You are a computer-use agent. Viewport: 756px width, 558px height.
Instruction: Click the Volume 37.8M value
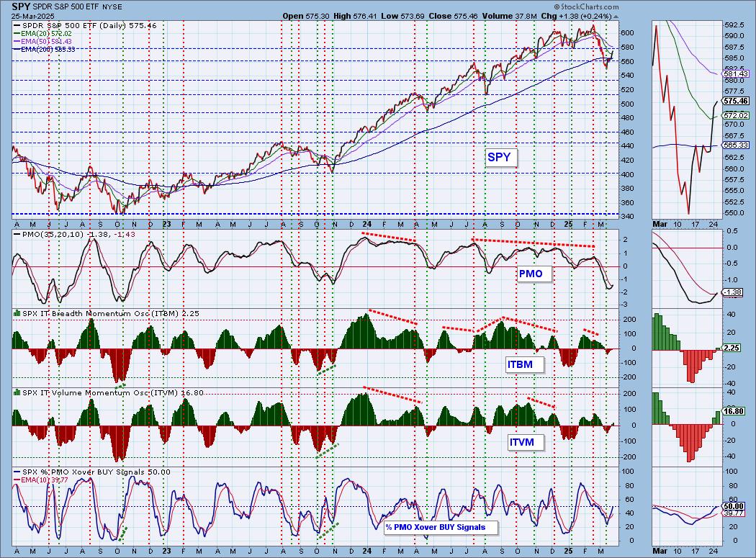pyautogui.click(x=510, y=16)
